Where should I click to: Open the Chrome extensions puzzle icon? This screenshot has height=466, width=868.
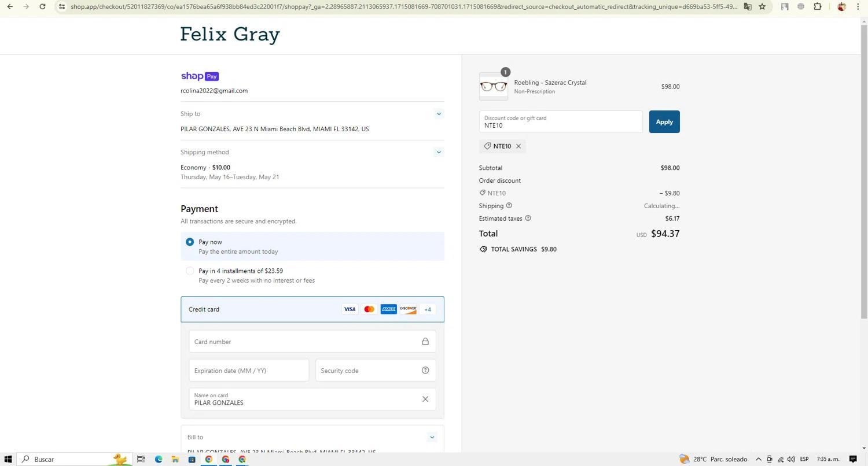tap(818, 6)
